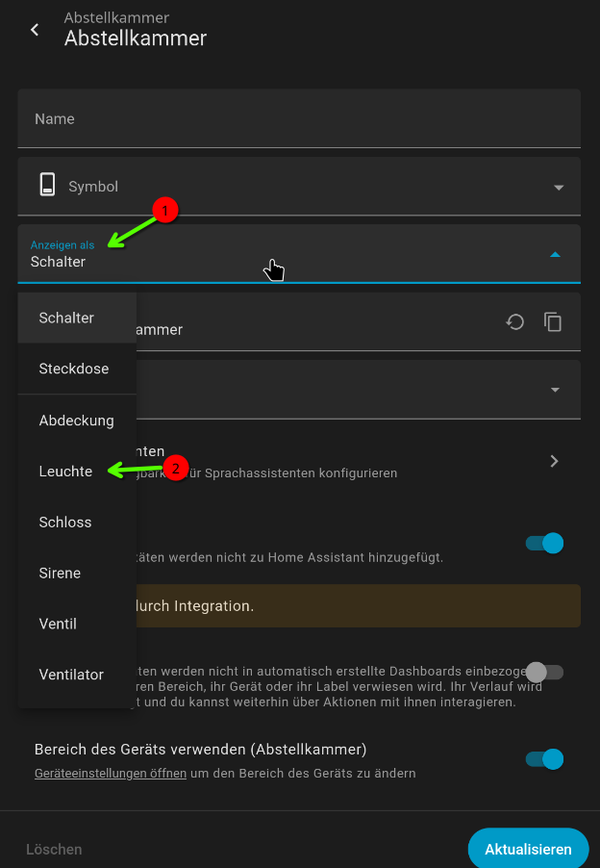Open dropdown below the entity ID field
The width and height of the screenshot is (600, 868).
[x=555, y=390]
